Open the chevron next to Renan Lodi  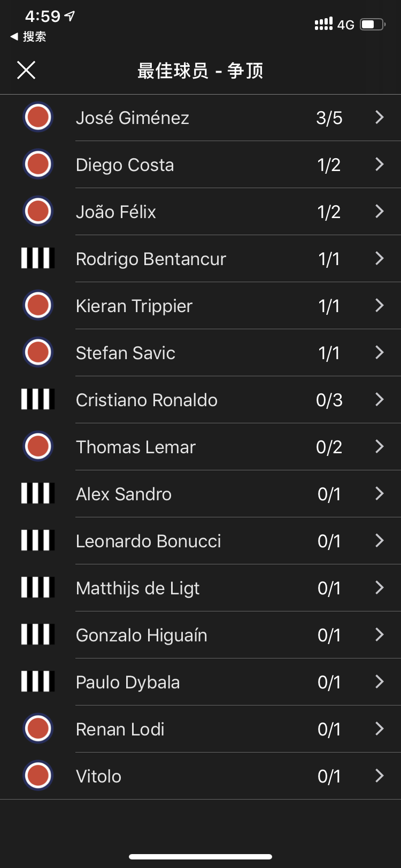pos(380,728)
